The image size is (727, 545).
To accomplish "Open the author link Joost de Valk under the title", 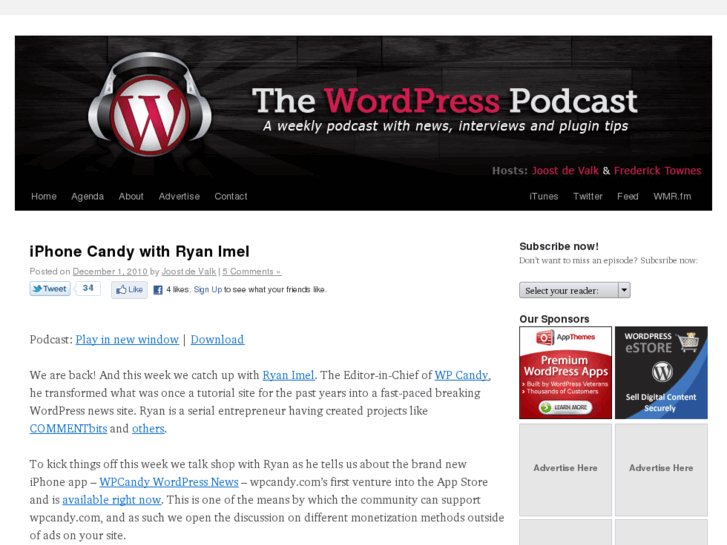I will click(189, 271).
